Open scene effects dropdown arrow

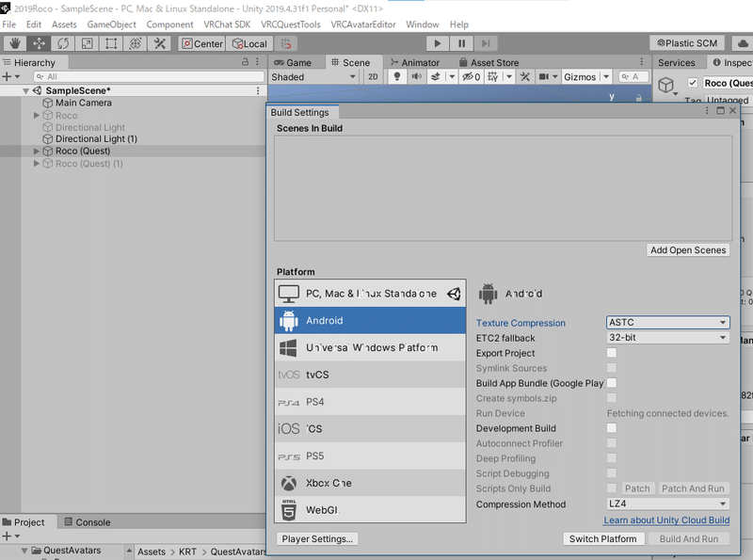click(x=452, y=76)
